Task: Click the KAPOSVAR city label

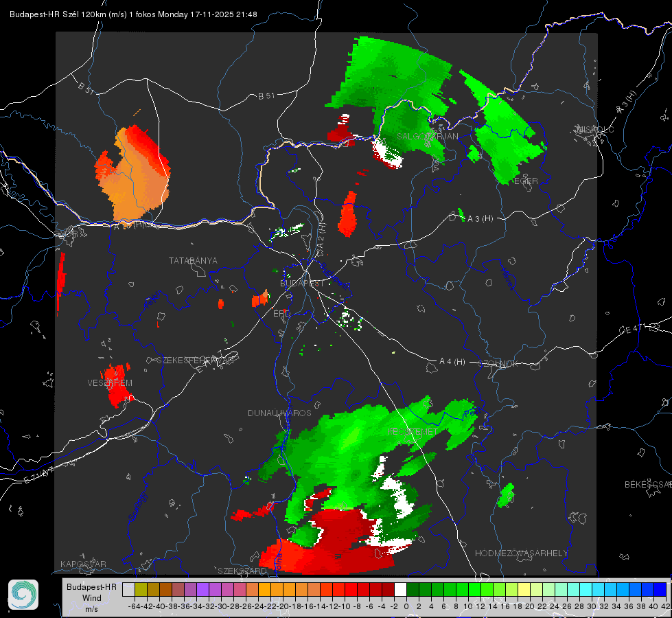Action: (83, 564)
